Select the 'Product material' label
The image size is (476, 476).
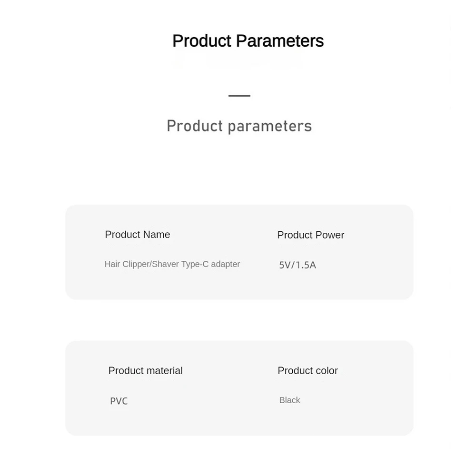pyautogui.click(x=145, y=371)
